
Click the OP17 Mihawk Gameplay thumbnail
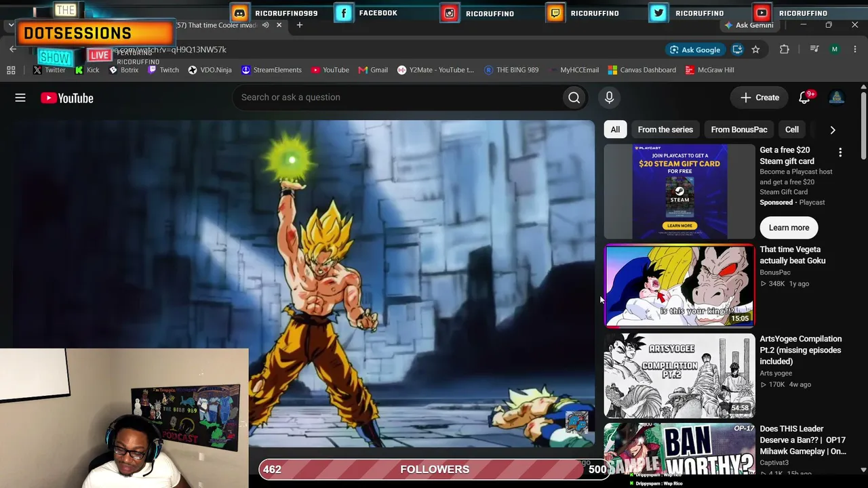[x=679, y=449]
